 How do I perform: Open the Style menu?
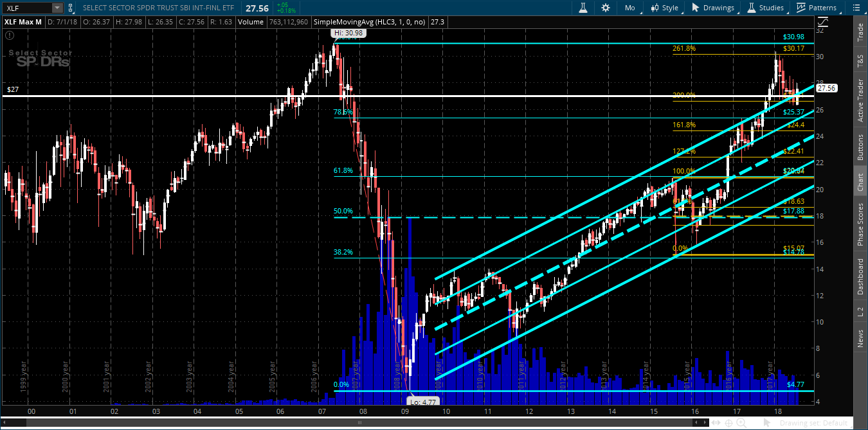(665, 8)
